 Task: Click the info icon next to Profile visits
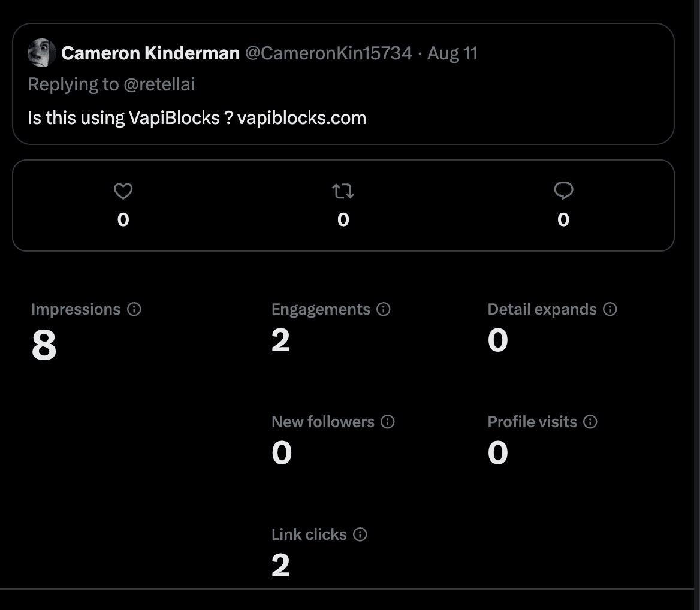[590, 422]
